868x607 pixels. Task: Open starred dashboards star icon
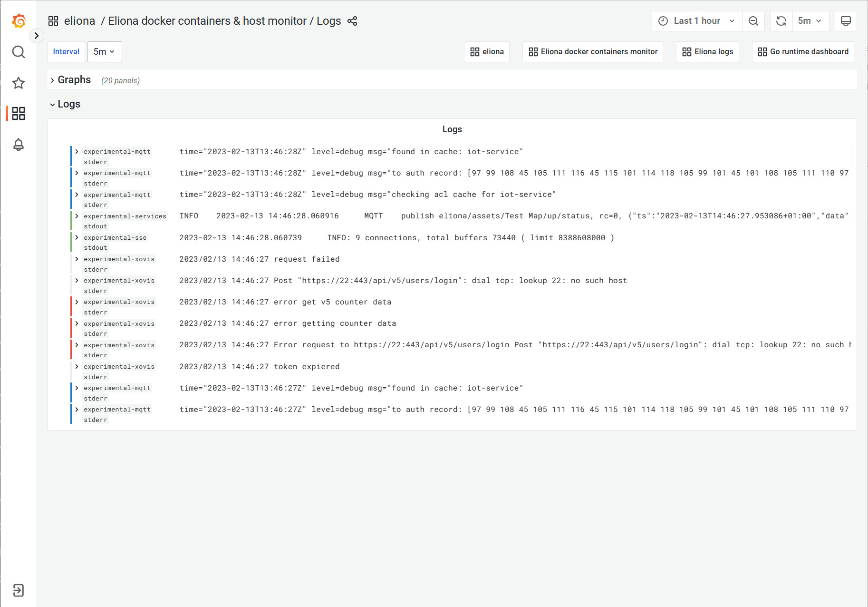click(x=19, y=83)
